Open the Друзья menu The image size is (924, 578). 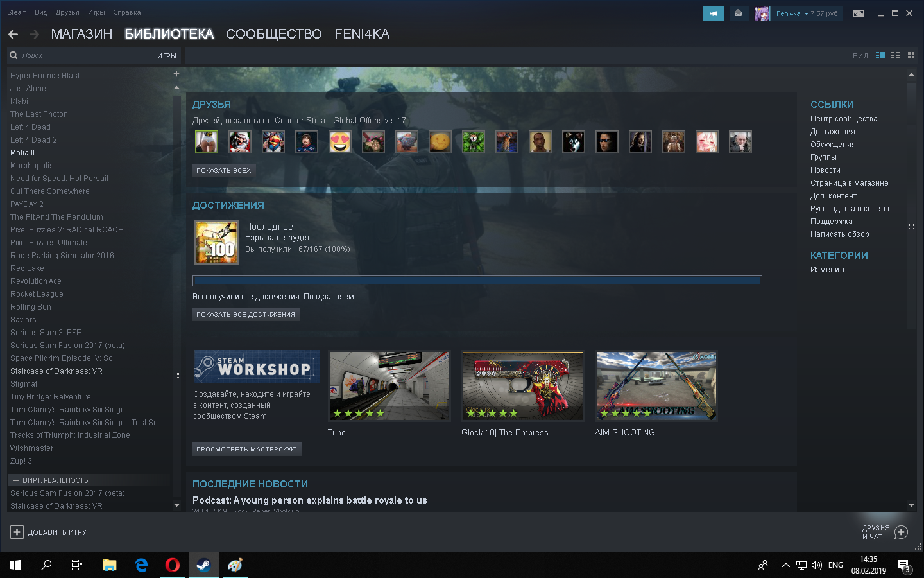67,12
